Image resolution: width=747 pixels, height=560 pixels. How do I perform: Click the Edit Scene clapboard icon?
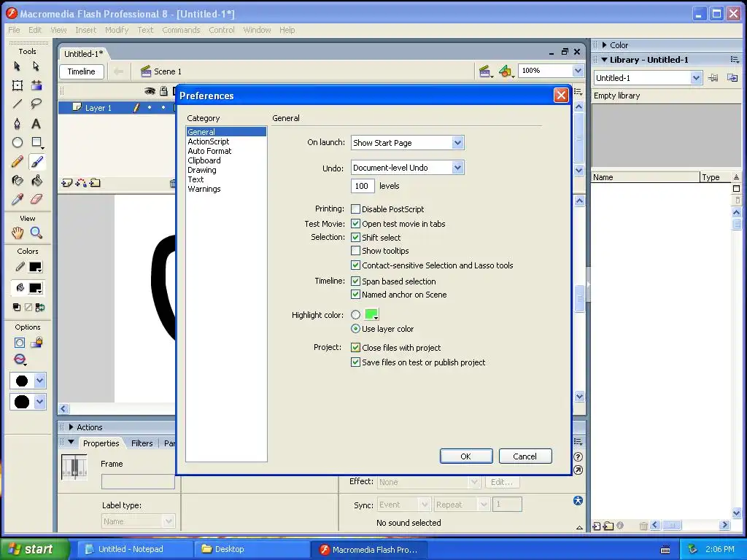tap(485, 71)
